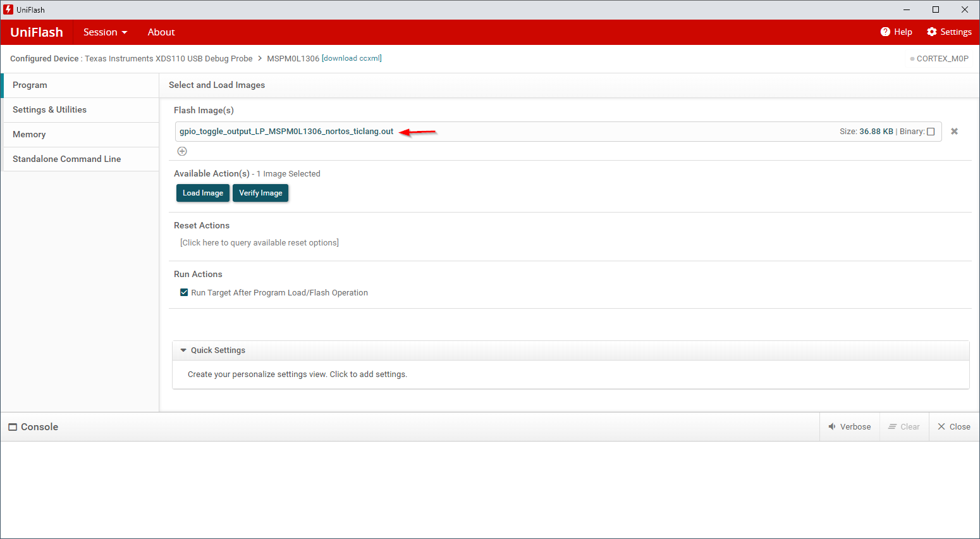Viewport: 980px width, 539px height.
Task: Select the gpio_toggle_output_LP_MSPM0L1306 image file field
Action: pyautogui.click(x=558, y=132)
